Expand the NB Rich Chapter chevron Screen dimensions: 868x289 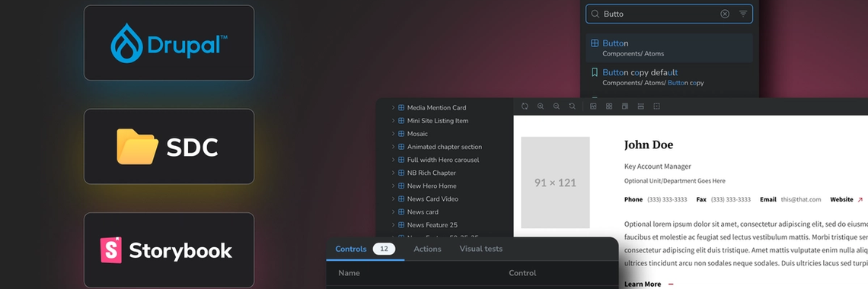pyautogui.click(x=393, y=173)
